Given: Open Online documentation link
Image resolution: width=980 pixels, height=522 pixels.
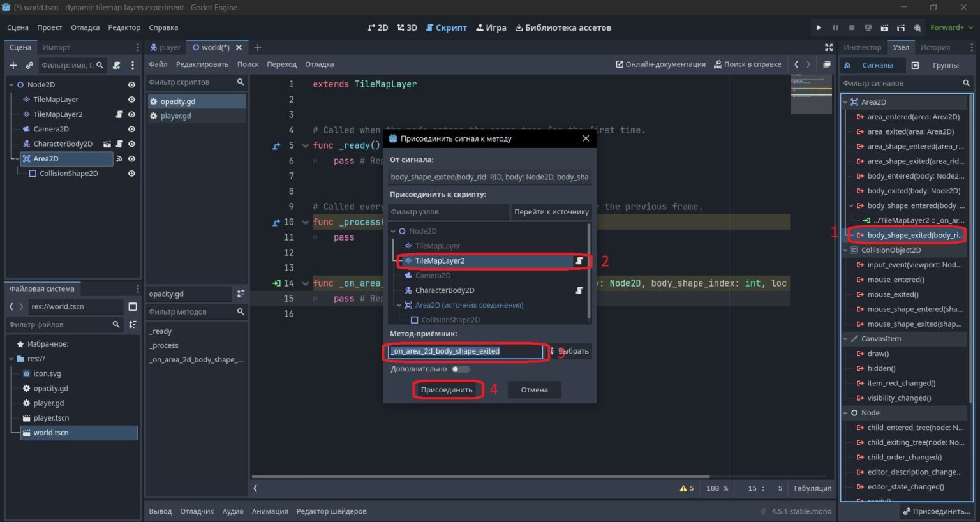Looking at the screenshot, I should point(660,64).
